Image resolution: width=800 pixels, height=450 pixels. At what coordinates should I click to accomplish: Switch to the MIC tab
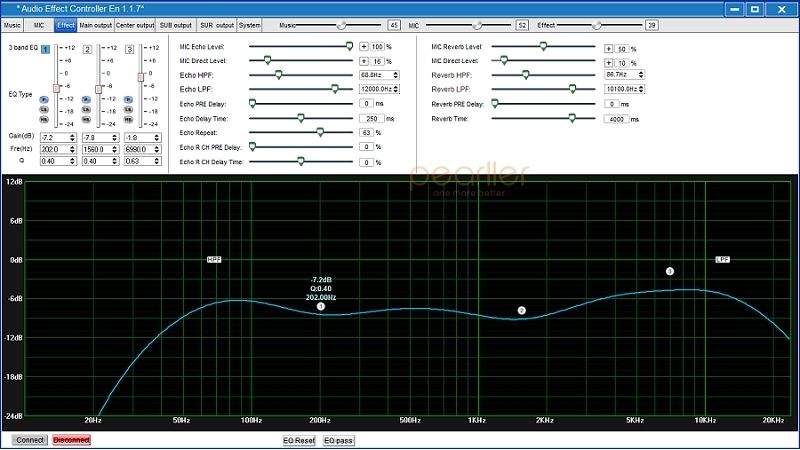click(38, 23)
